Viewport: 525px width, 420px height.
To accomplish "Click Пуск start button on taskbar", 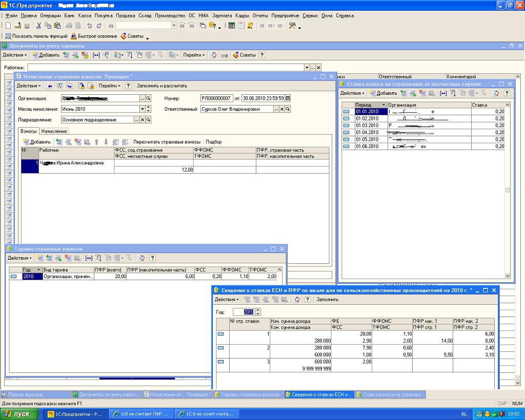I will [18, 414].
